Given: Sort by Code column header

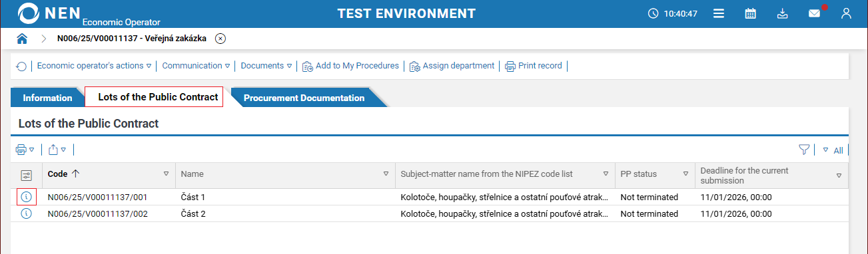Looking at the screenshot, I should click(63, 174).
